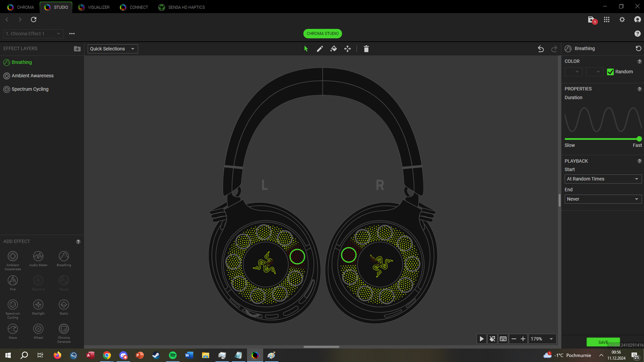Add a new effect layer group
The width and height of the screenshot is (644, 362).
tap(77, 49)
